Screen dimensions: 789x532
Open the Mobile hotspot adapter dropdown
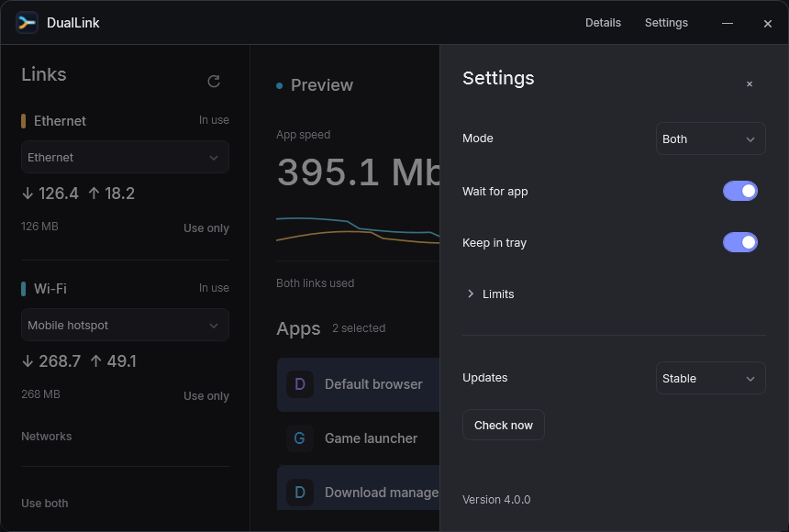[125, 325]
